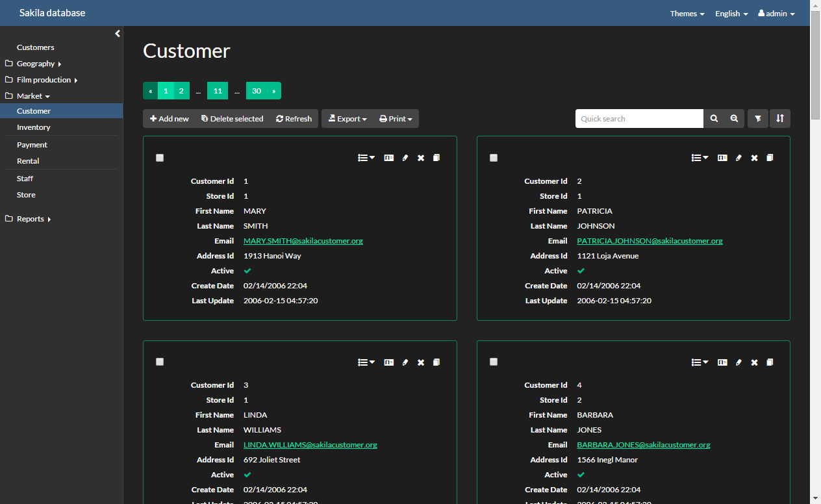
Task: Open Inventory in the sidebar
Action: click(x=34, y=127)
